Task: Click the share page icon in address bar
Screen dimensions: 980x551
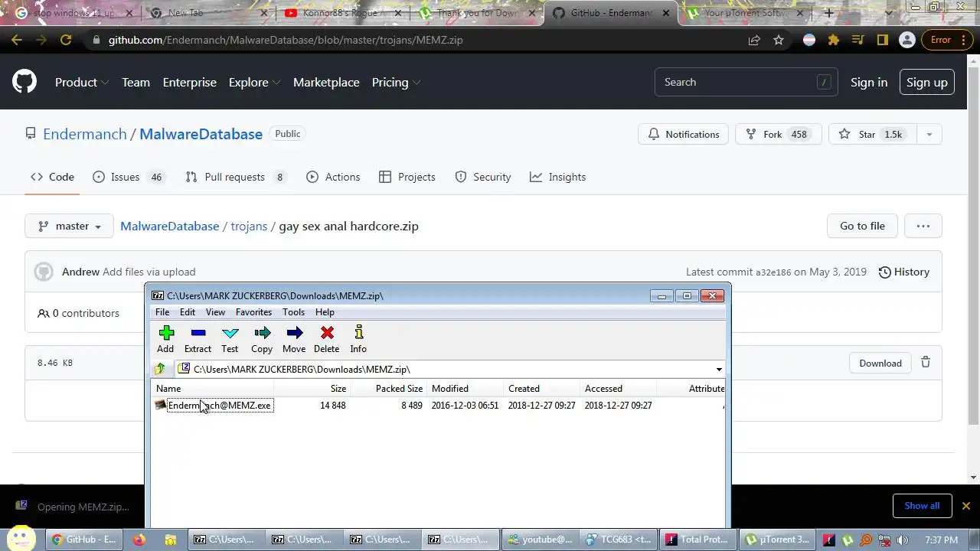Action: tap(754, 40)
